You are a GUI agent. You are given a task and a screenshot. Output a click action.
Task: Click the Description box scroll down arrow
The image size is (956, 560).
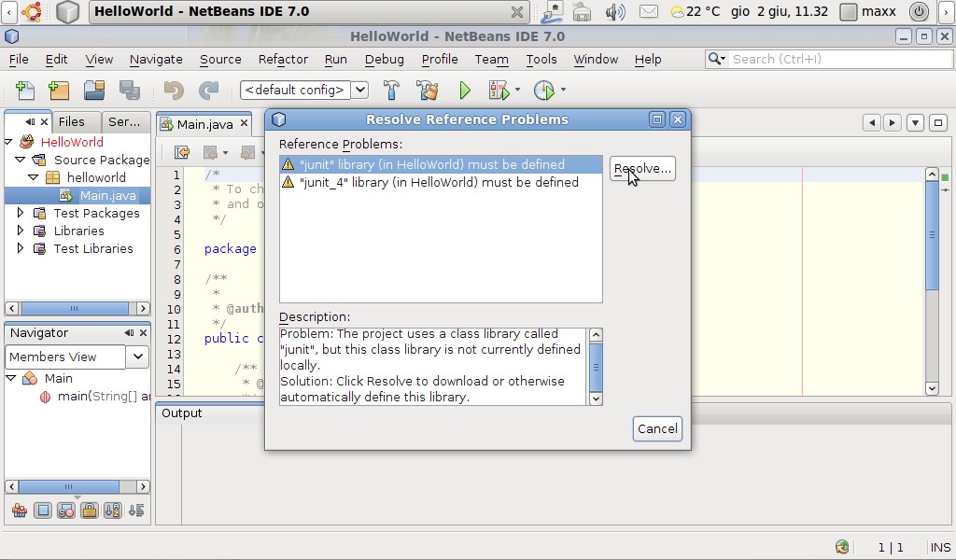point(596,399)
